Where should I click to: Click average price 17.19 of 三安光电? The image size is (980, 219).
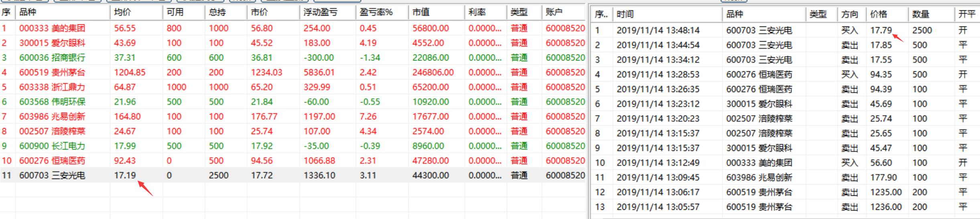point(125,175)
